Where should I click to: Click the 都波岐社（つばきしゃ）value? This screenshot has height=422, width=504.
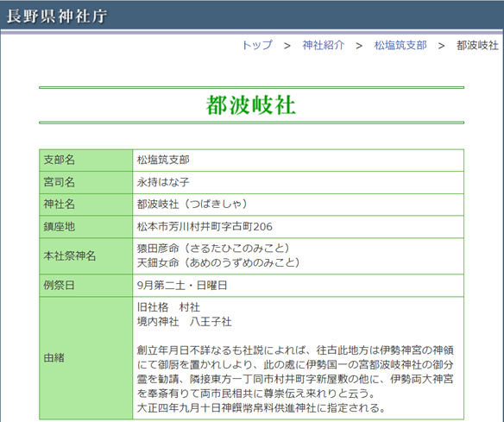point(192,205)
